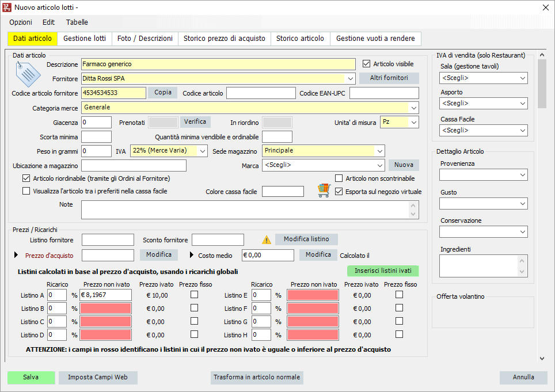Tick Prezzo fisso for Listino A
The width and height of the screenshot is (555, 392).
pos(195,294)
